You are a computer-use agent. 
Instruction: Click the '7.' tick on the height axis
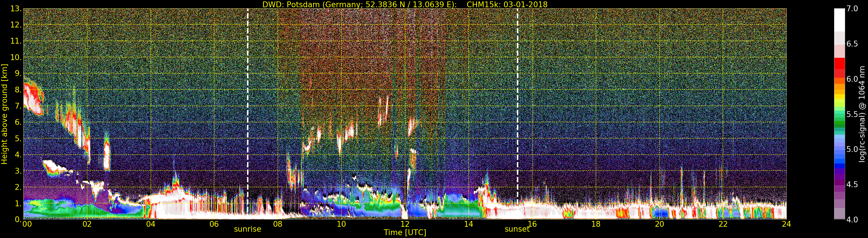click(x=18, y=106)
